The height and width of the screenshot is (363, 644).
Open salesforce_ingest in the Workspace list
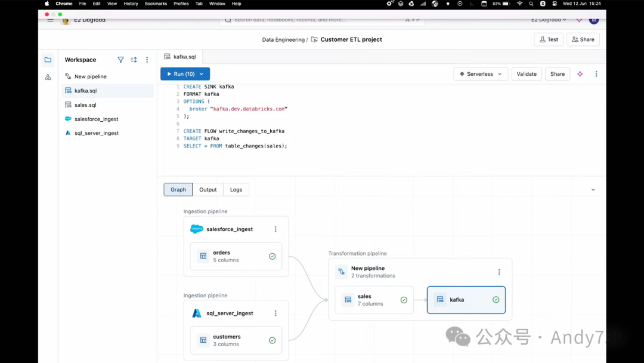(x=107, y=119)
